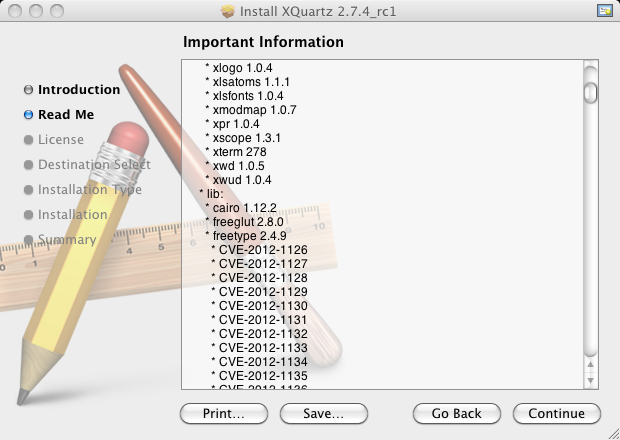Click the 'CVE-2012-1127' entry
Screen dimensions: 620x440
[259, 264]
